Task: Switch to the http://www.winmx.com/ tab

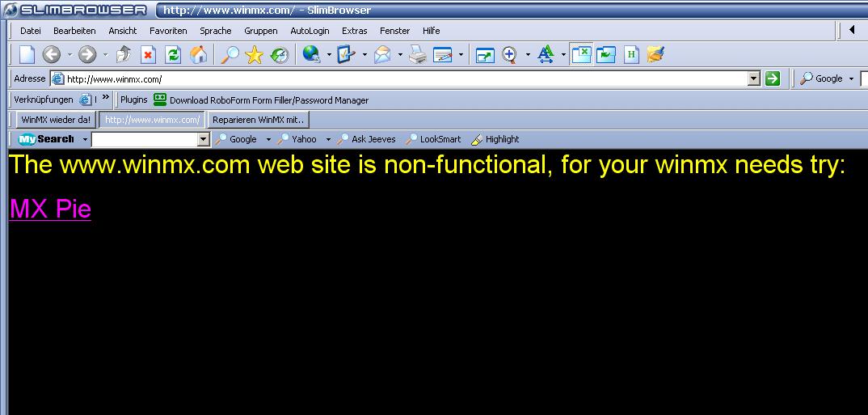Action: (x=152, y=119)
